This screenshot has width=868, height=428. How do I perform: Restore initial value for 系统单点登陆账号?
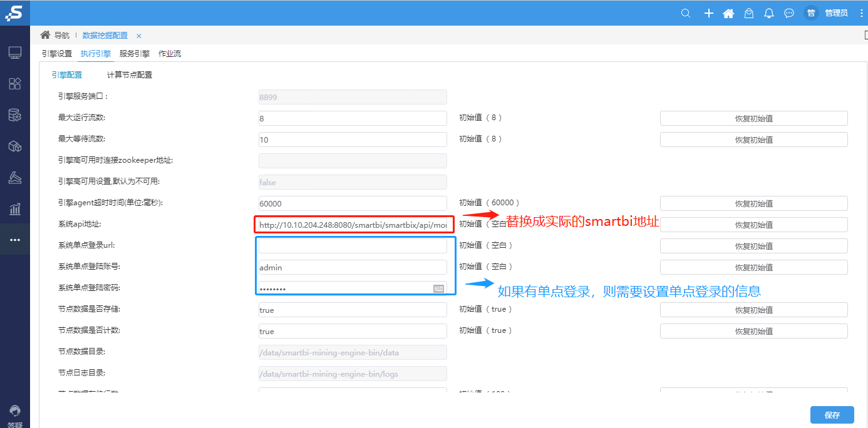click(x=754, y=267)
